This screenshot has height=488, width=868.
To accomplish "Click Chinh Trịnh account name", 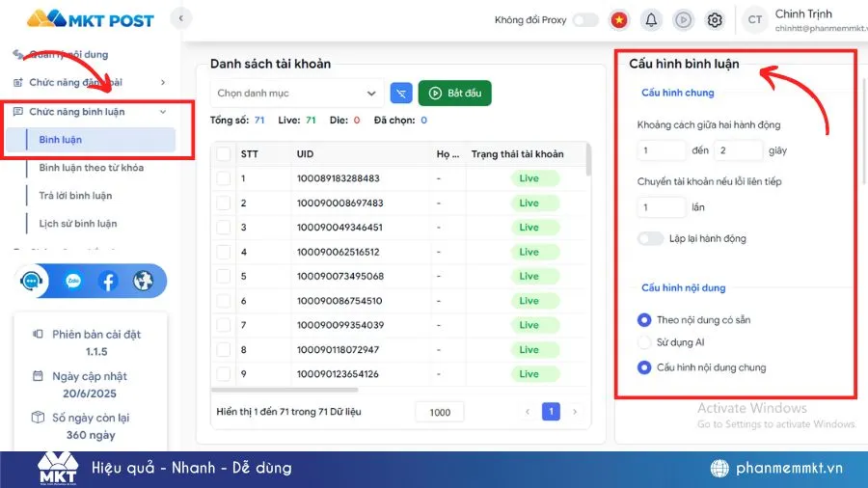I will click(x=803, y=14).
